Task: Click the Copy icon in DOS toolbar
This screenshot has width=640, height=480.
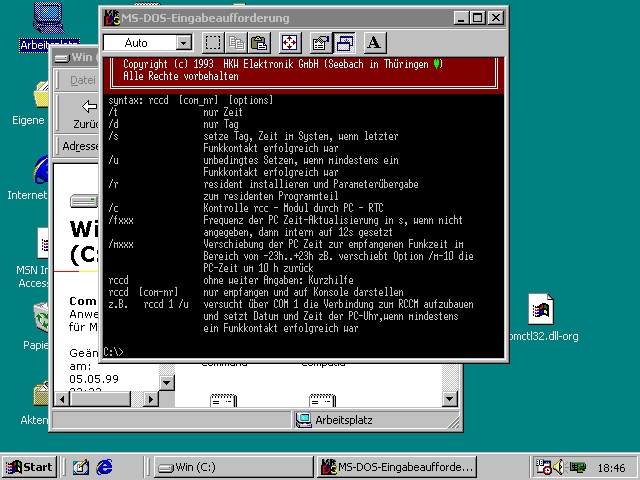Action: [x=236, y=42]
